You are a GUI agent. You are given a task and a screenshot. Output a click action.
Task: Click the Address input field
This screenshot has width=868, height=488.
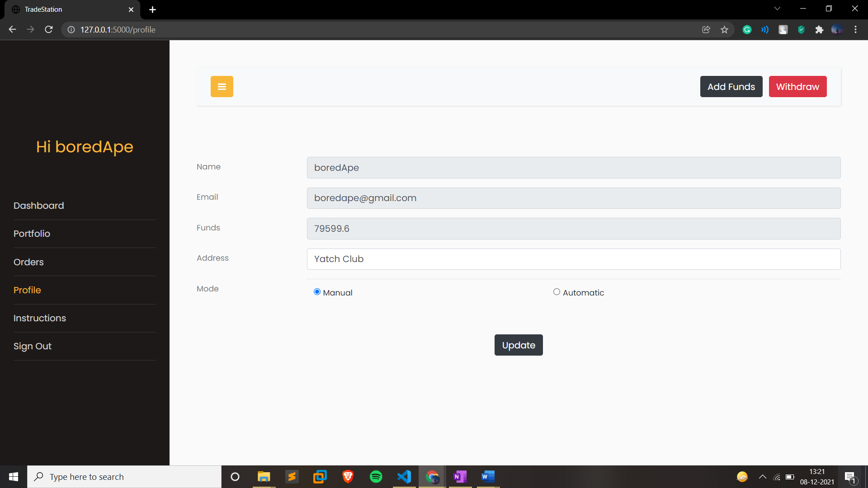tap(573, 259)
